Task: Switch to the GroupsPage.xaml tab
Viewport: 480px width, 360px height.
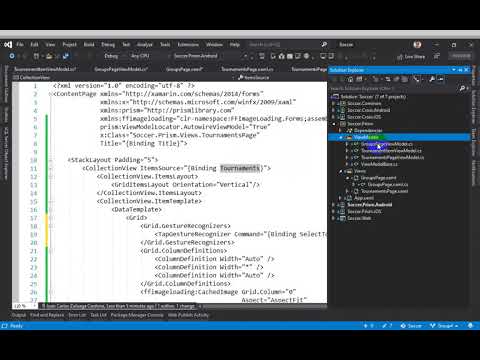Action: (184, 69)
